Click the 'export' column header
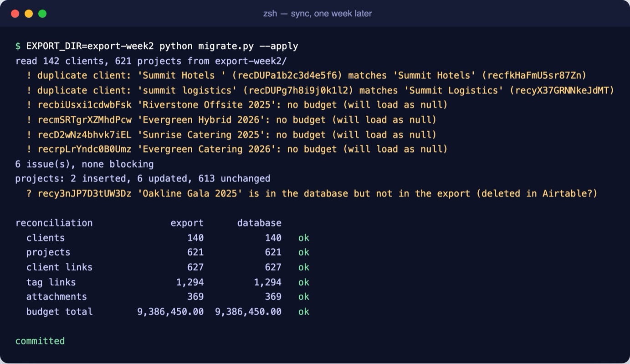 (x=187, y=223)
